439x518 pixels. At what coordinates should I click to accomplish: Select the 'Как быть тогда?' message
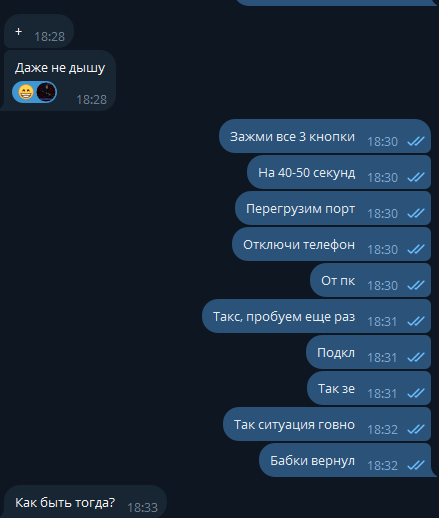pyautogui.click(x=85, y=502)
